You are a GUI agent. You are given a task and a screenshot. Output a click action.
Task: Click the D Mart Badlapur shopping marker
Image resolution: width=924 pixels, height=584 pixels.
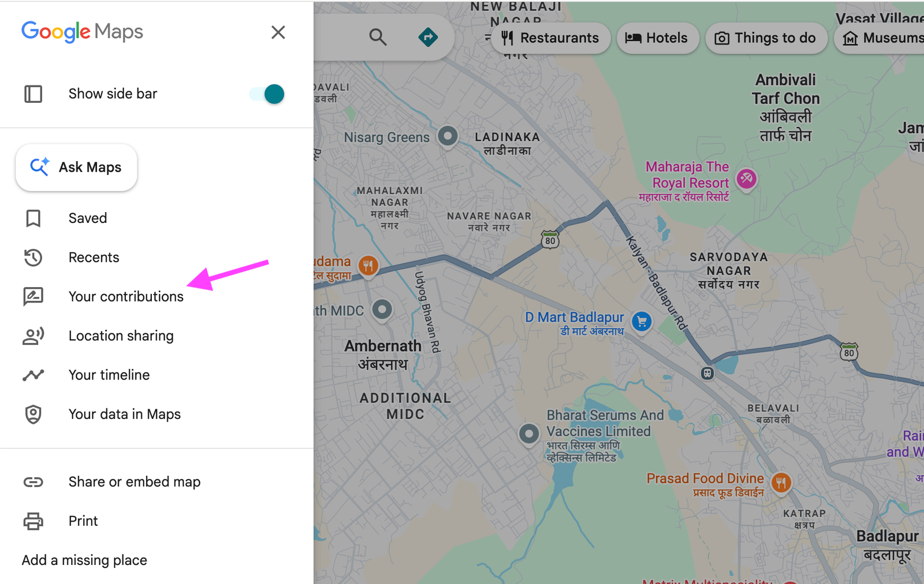pos(642,322)
